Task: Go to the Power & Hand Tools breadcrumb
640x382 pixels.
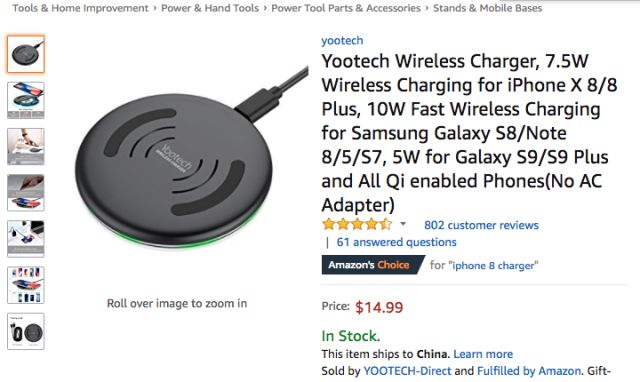Action: pos(210,8)
